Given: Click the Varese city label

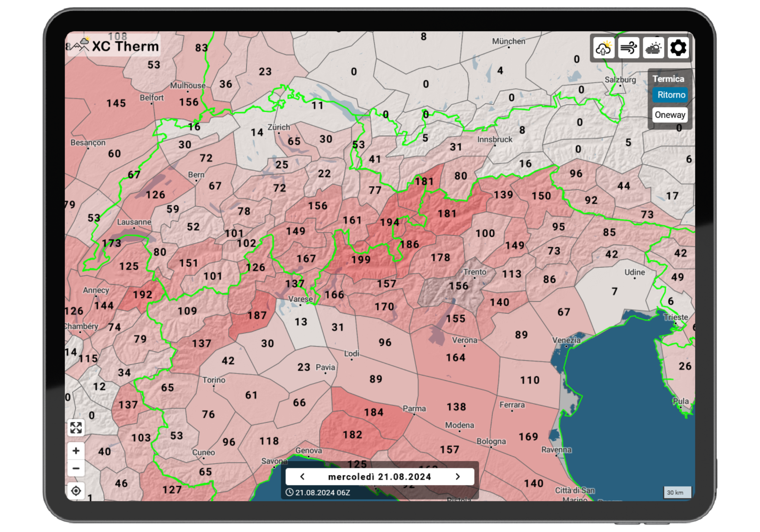Looking at the screenshot, I should [x=300, y=299].
